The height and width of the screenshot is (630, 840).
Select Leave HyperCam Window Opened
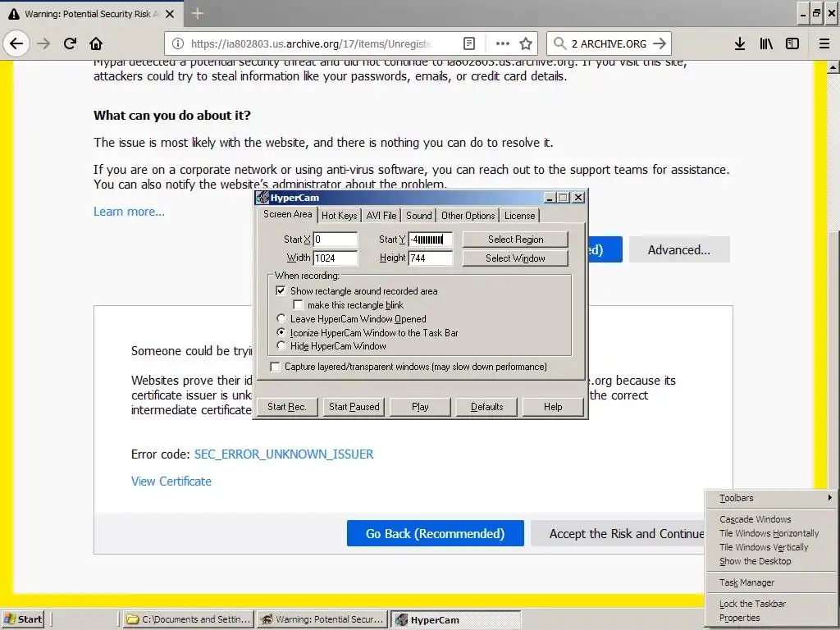pyautogui.click(x=281, y=319)
